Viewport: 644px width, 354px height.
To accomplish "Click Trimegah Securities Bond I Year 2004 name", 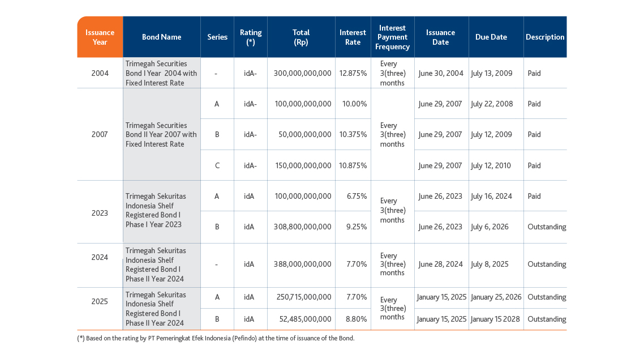I will [x=161, y=73].
